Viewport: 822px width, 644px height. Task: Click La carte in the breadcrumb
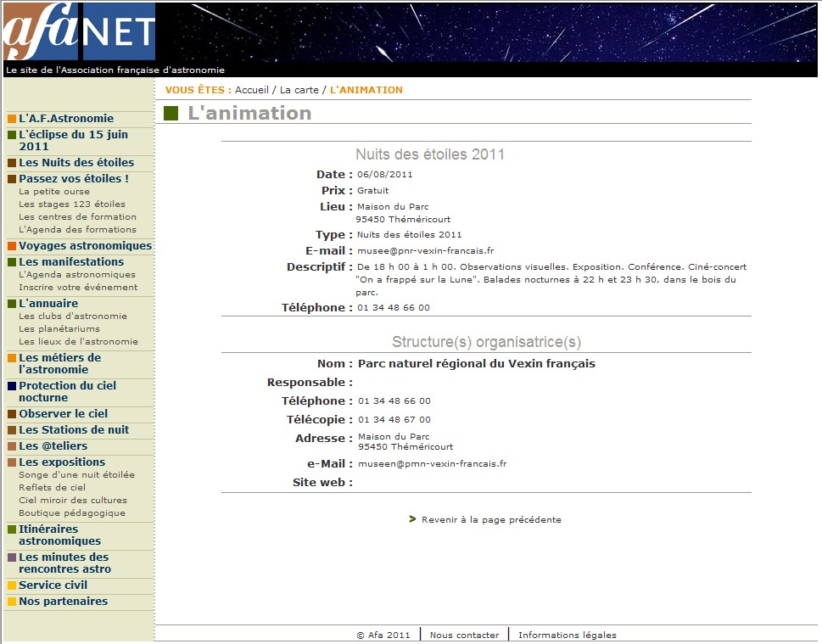tap(299, 90)
